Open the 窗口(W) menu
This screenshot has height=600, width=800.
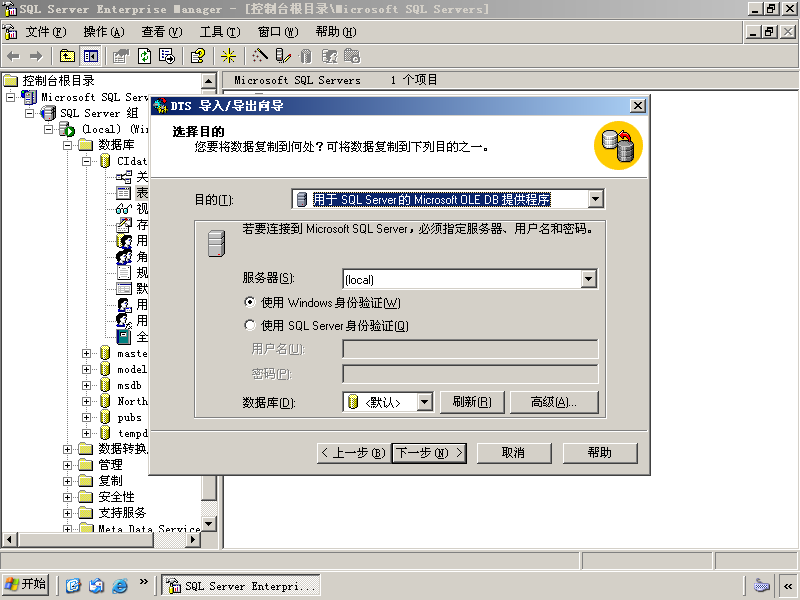point(278,32)
